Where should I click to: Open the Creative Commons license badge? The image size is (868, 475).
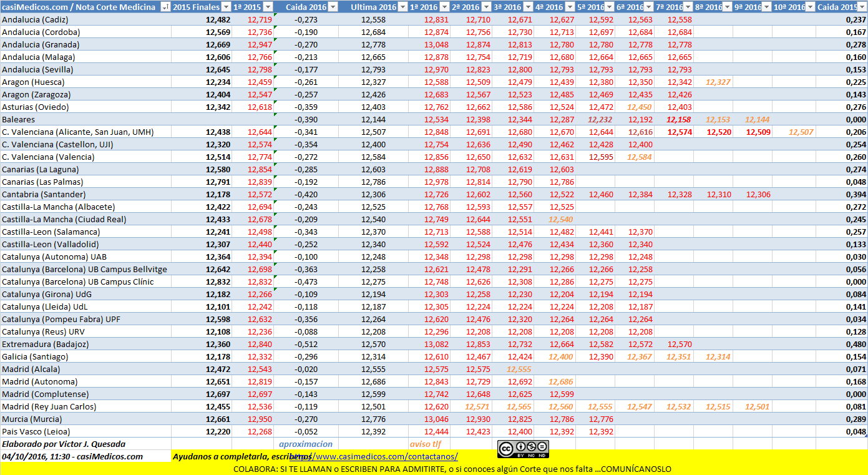(x=523, y=448)
